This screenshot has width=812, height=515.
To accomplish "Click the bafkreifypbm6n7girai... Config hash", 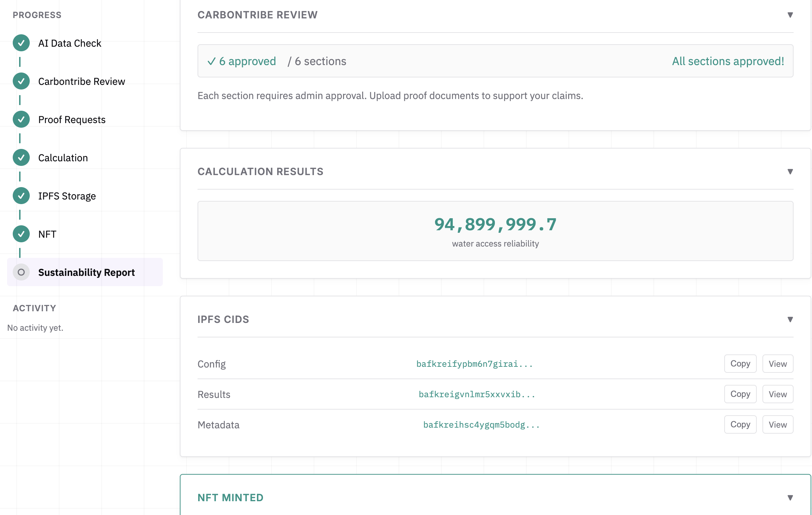I will pyautogui.click(x=474, y=364).
